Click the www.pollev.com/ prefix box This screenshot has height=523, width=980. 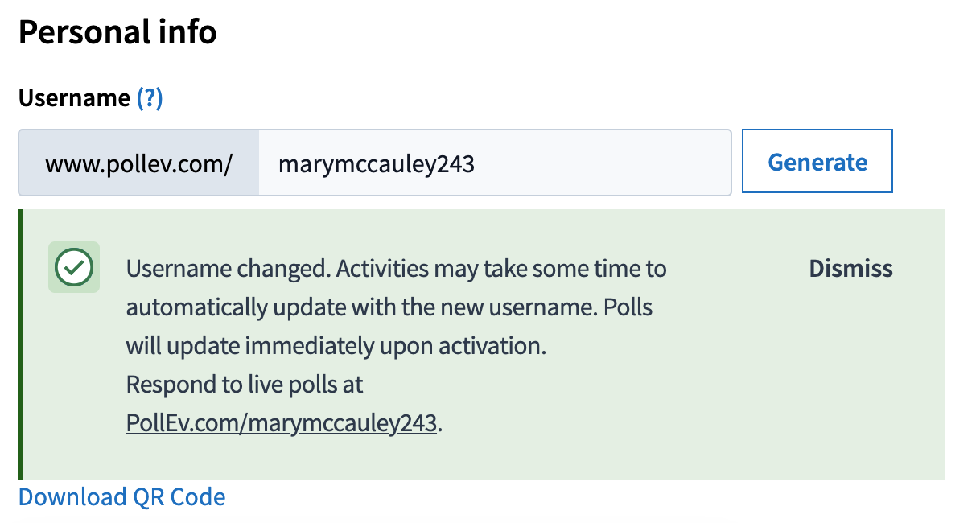click(139, 163)
